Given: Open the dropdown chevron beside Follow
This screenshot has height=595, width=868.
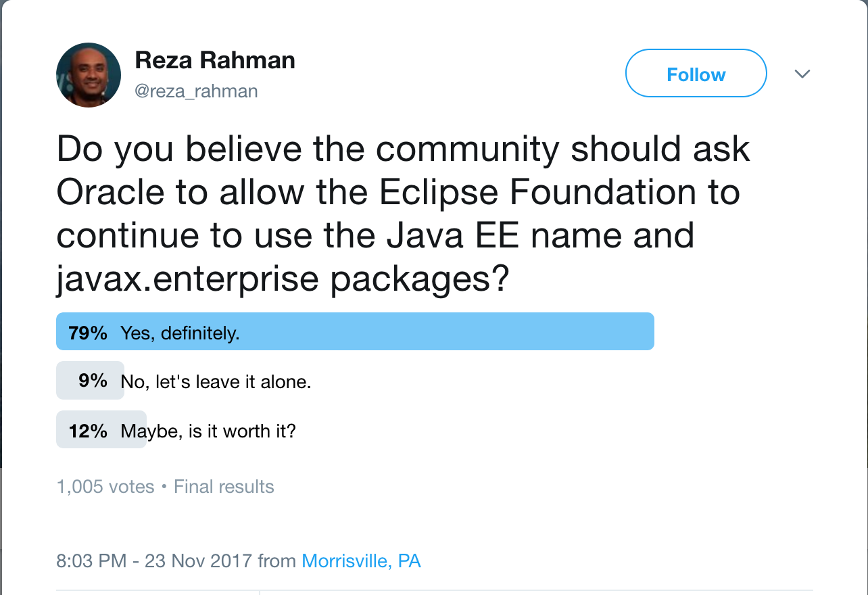Looking at the screenshot, I should (x=802, y=73).
